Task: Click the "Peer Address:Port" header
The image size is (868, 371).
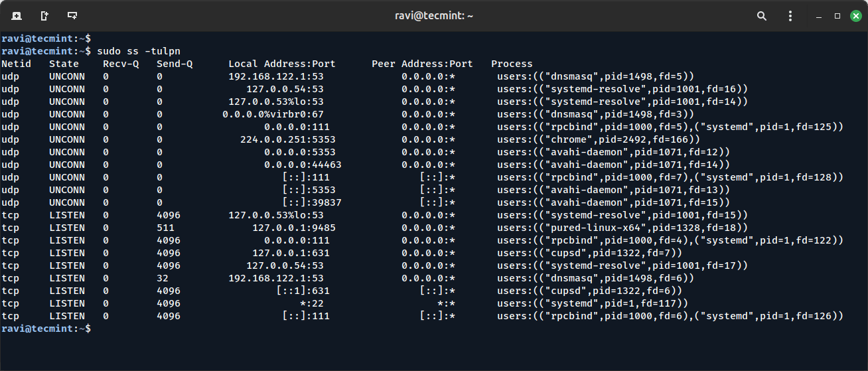Action: pyautogui.click(x=422, y=64)
